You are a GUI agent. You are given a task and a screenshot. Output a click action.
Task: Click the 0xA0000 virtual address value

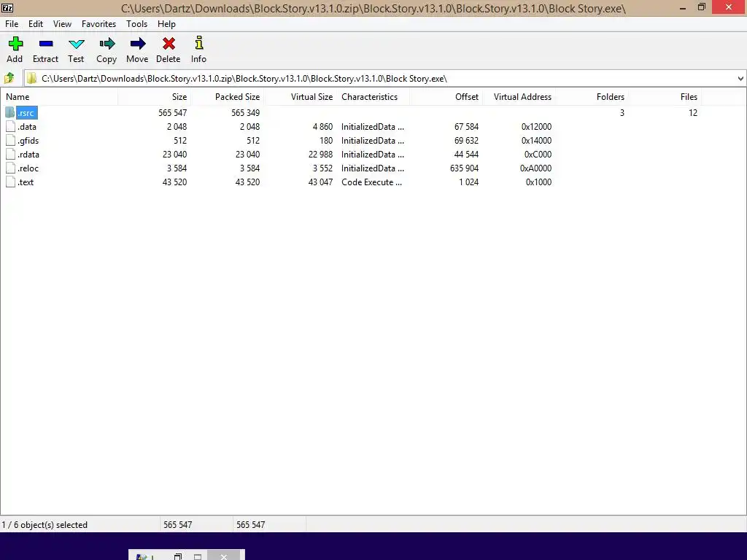(535, 168)
